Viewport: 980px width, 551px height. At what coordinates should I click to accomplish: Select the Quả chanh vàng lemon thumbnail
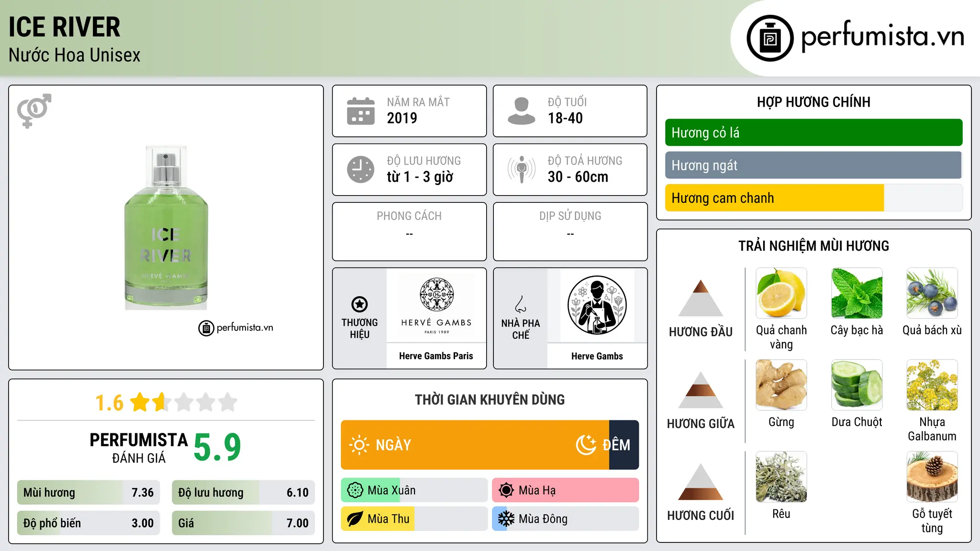pos(781,293)
